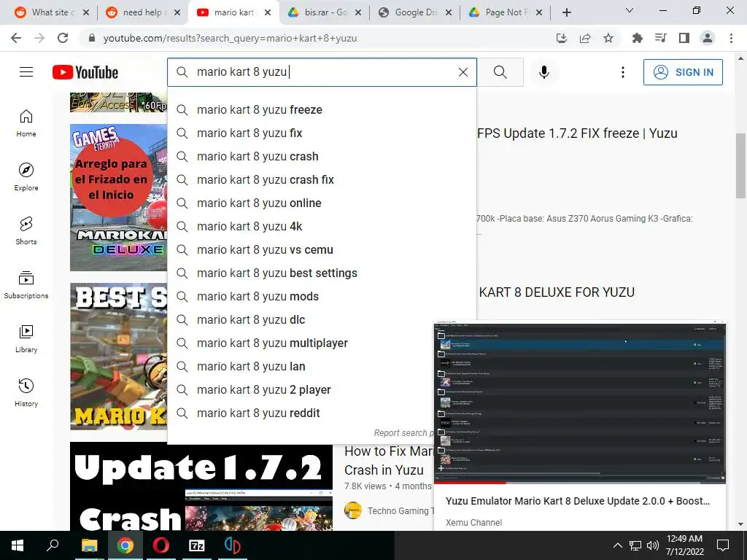Select suggestion 'mario kart 8 yuzu mods'
This screenshot has width=747, height=560.
(x=322, y=296)
